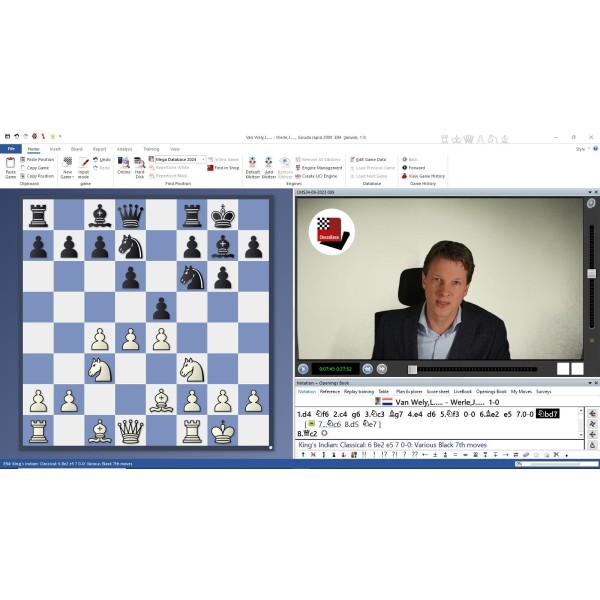Insert the = equal position symbol
Image resolution: width=600 pixels, height=600 pixels.
(x=455, y=455)
